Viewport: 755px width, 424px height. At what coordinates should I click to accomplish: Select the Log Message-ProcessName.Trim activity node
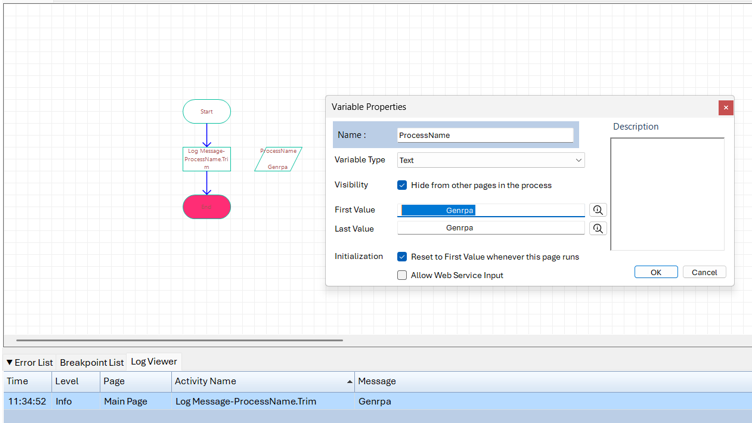pyautogui.click(x=207, y=159)
